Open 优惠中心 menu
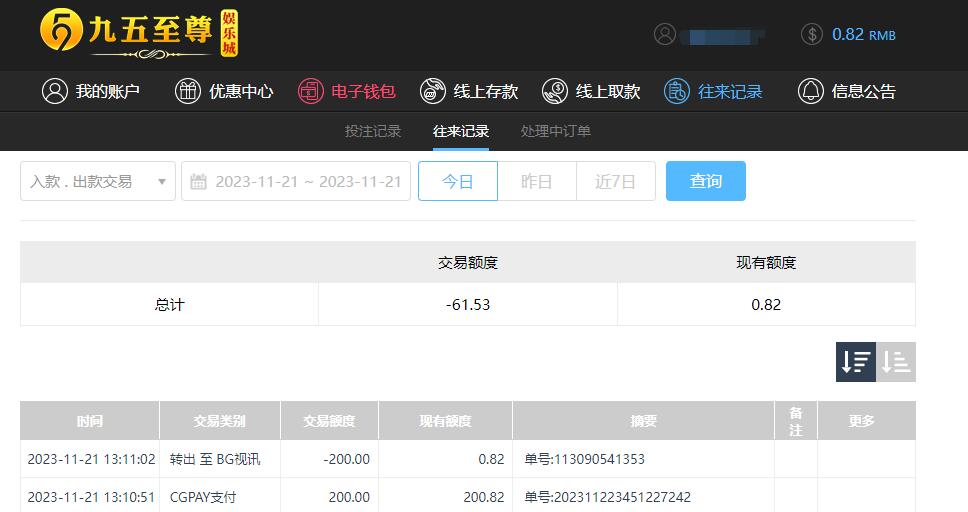 coord(224,91)
